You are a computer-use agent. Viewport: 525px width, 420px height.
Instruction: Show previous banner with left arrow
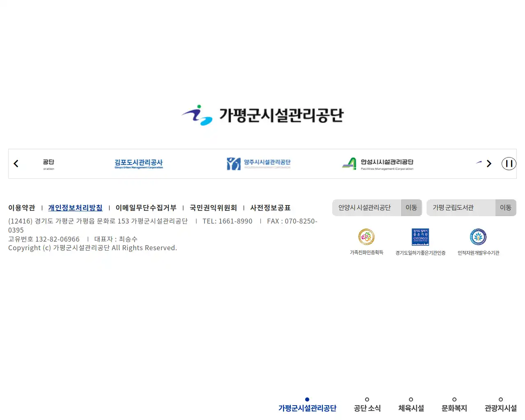tap(16, 164)
